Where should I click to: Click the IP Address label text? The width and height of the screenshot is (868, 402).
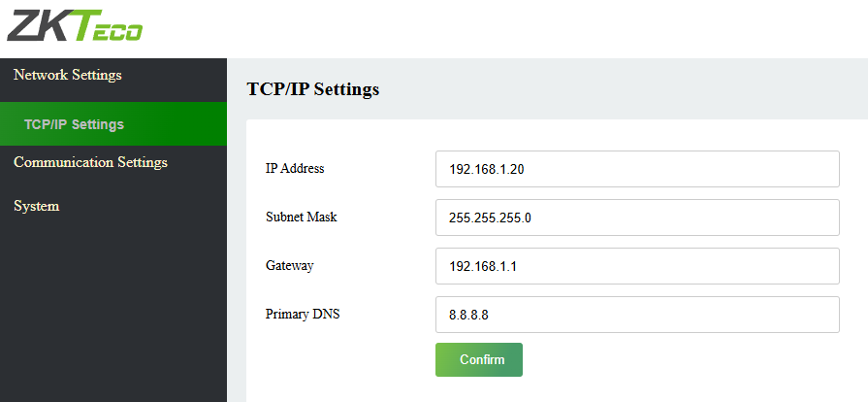pos(295,169)
